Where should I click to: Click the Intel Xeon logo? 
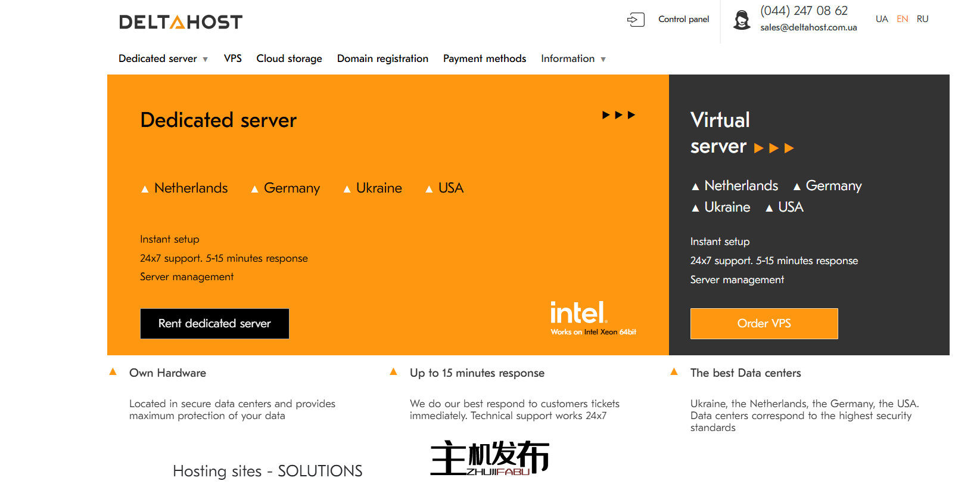click(x=592, y=318)
